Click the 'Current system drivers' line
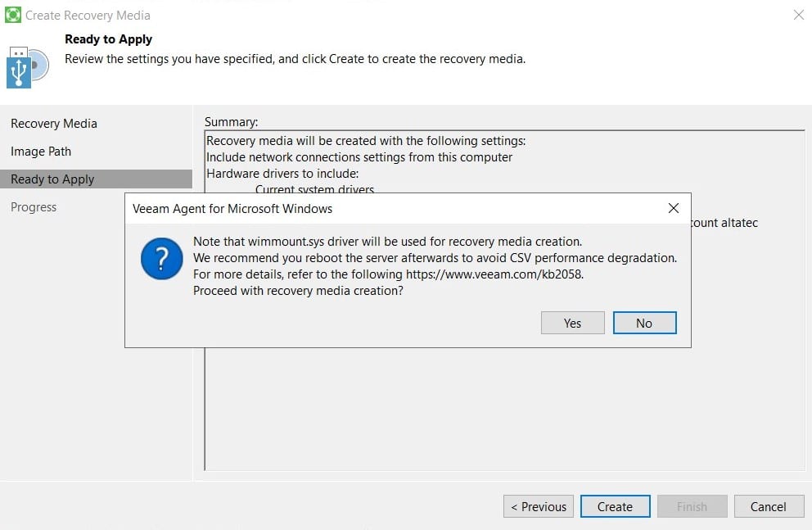This screenshot has height=530, width=812. [x=314, y=188]
